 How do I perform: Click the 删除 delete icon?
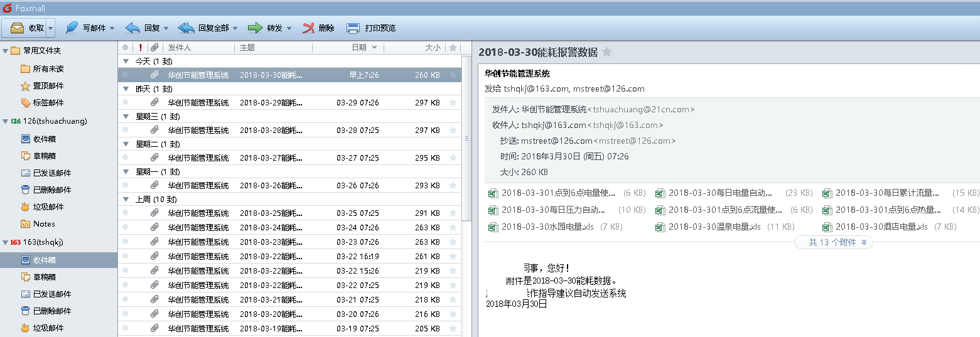tap(308, 28)
